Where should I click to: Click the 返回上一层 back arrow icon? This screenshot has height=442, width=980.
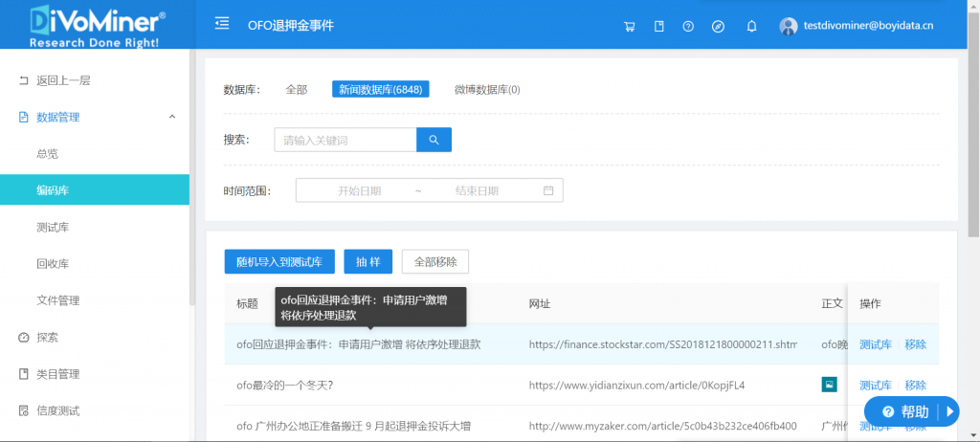(24, 80)
